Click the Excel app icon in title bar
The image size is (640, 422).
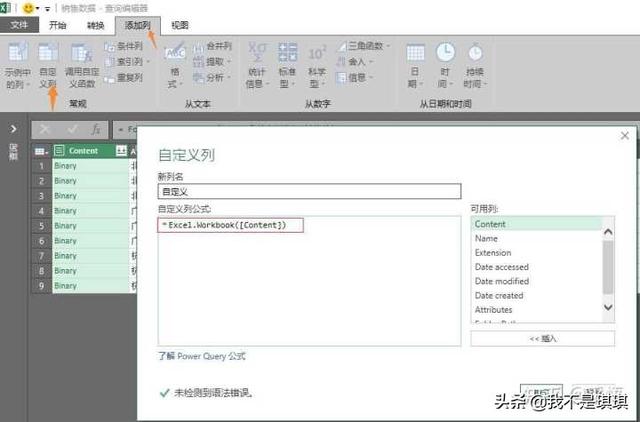tap(5, 8)
